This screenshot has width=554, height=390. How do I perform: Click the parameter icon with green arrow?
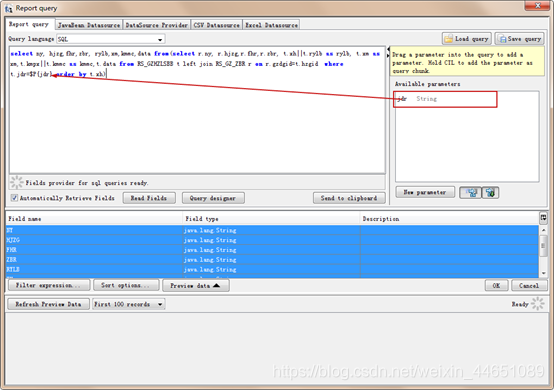tap(490, 193)
